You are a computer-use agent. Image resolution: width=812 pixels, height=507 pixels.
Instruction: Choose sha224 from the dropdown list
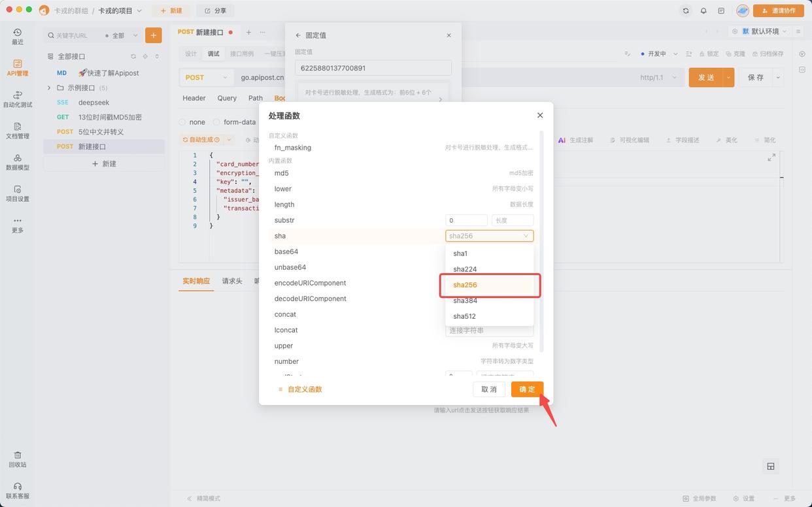(x=489, y=269)
